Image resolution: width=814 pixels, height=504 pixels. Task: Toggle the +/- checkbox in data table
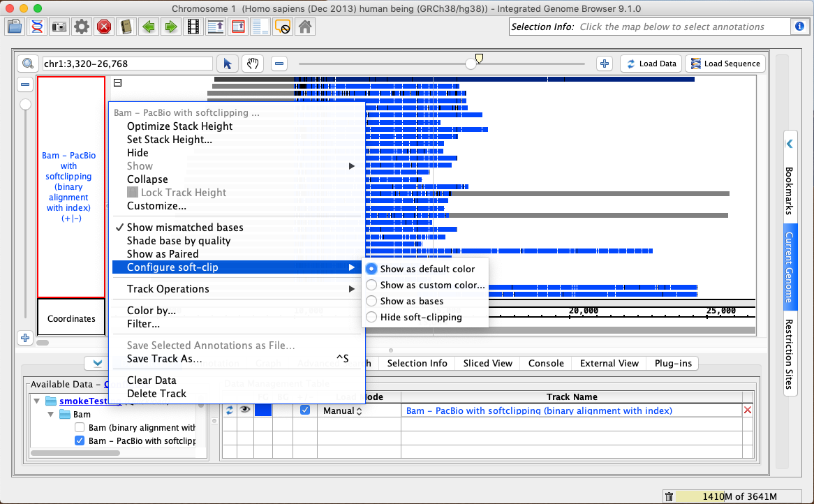point(305,410)
